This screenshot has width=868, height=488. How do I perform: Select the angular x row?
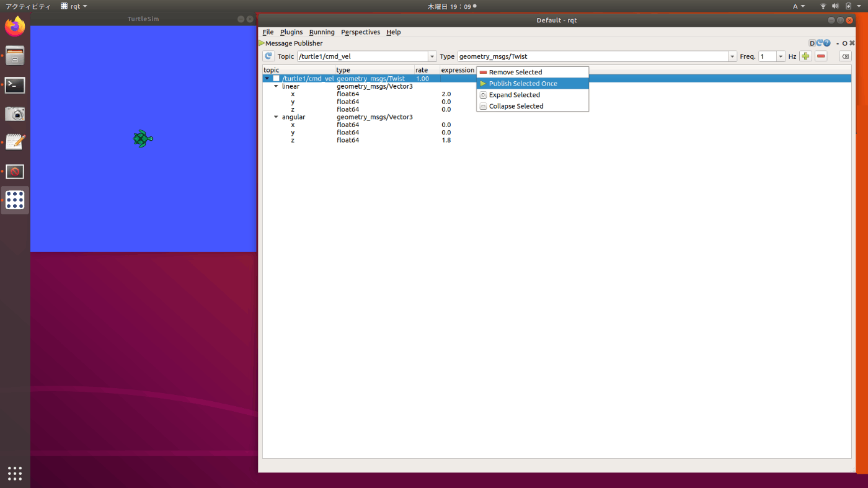click(557, 125)
